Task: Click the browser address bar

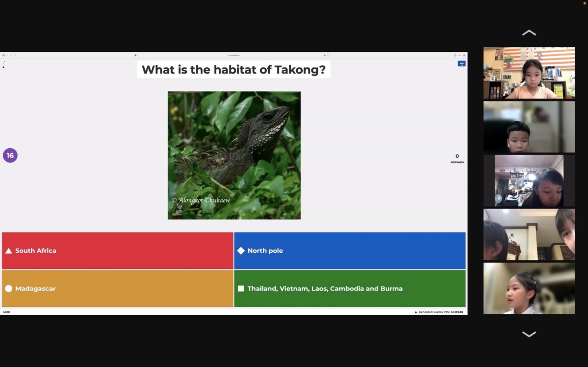Action: point(234,55)
